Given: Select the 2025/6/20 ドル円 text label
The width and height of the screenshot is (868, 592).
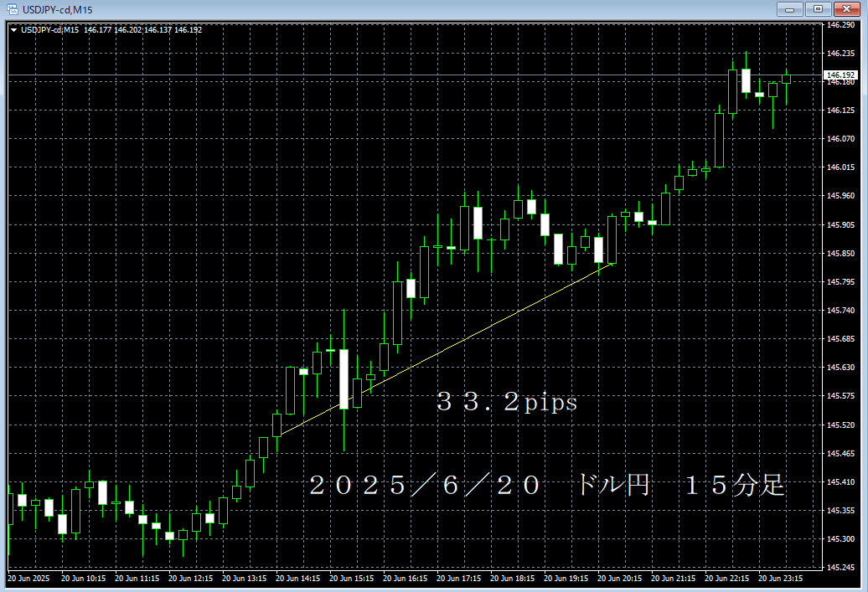Looking at the screenshot, I should (x=545, y=484).
